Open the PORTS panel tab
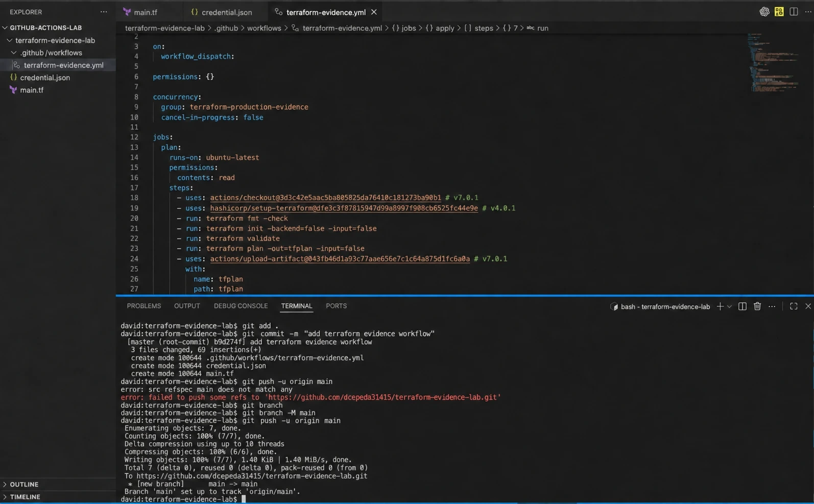Viewport: 814px width, 504px height. [x=336, y=306]
